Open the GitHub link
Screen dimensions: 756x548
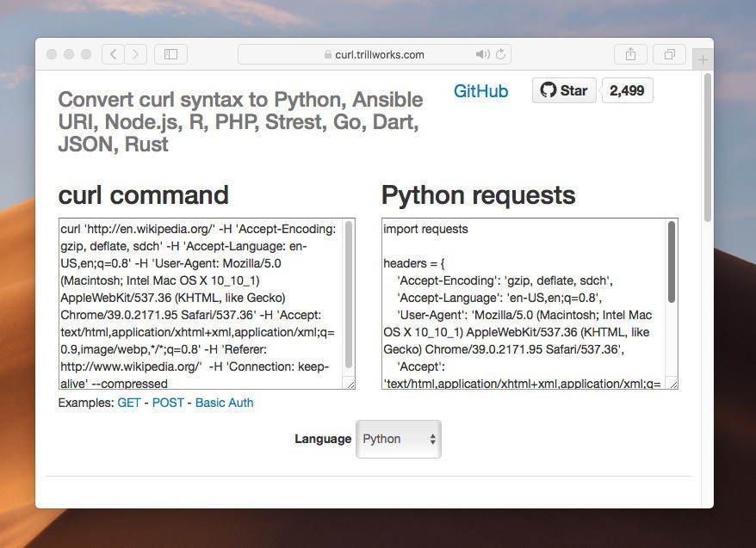(x=480, y=91)
